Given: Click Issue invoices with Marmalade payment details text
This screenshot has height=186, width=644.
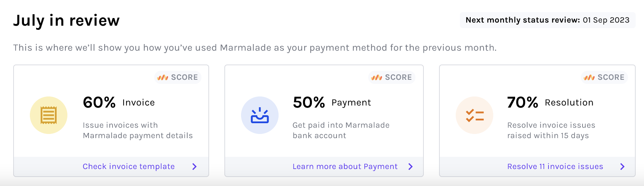Looking at the screenshot, I should 138,130.
